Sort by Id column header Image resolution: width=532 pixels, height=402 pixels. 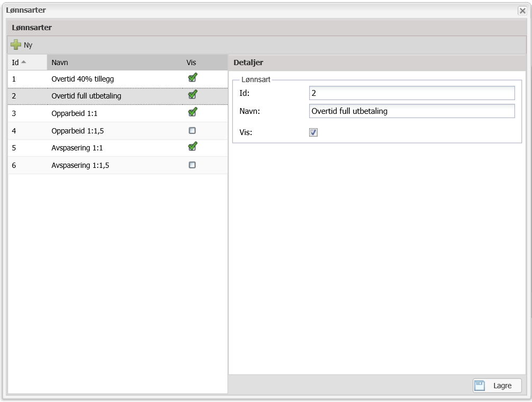19,62
